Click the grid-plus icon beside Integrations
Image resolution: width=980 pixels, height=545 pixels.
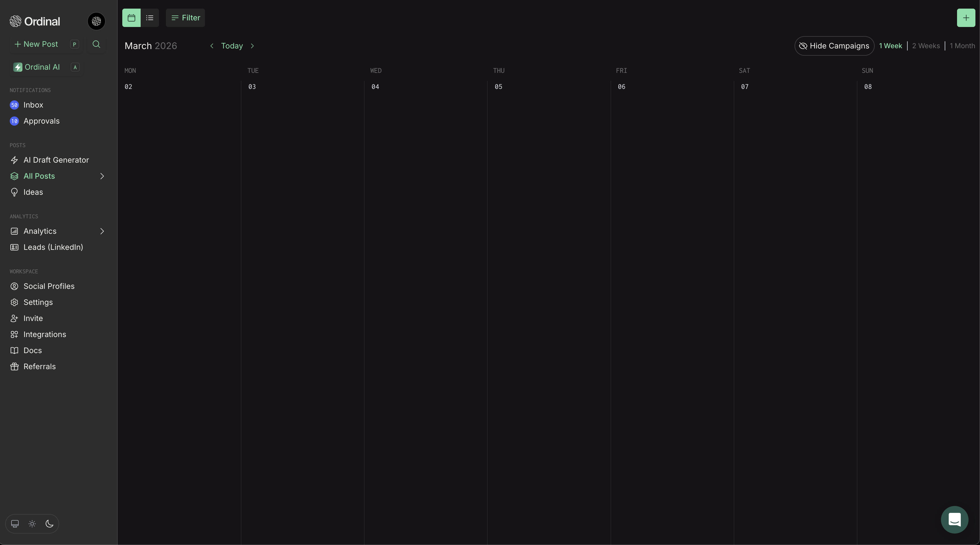tap(14, 334)
